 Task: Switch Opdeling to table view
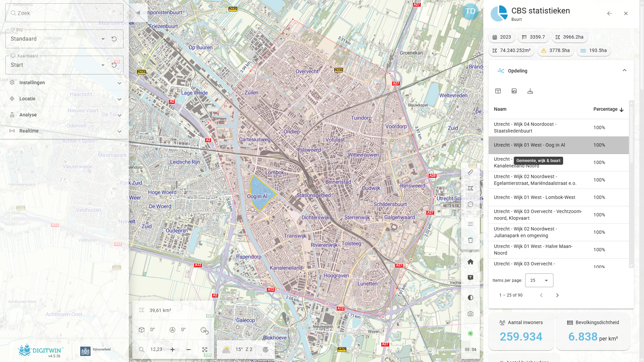(x=498, y=91)
